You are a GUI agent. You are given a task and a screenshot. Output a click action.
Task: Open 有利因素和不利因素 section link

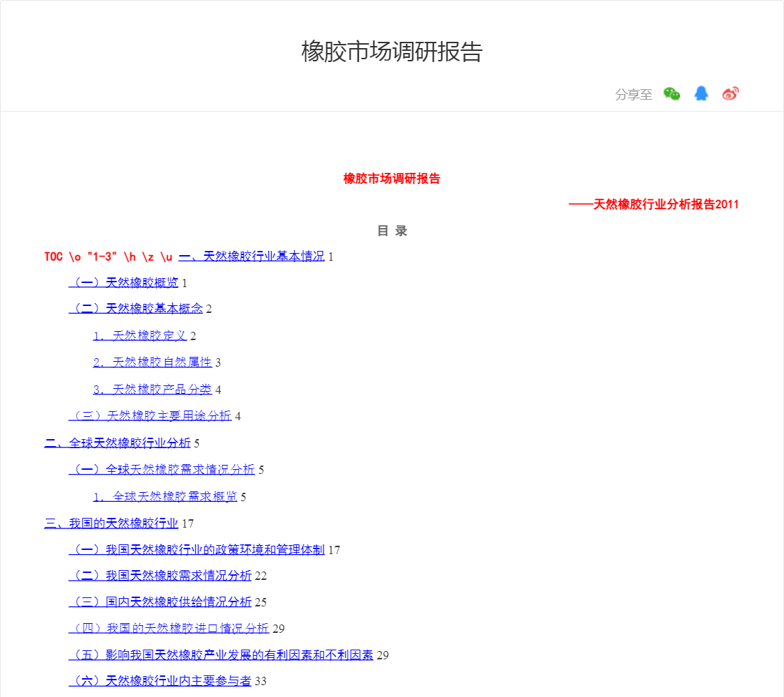pyautogui.click(x=221, y=655)
